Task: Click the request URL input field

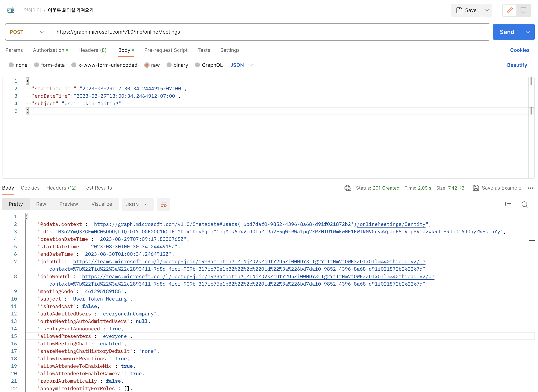Action: click(x=270, y=32)
